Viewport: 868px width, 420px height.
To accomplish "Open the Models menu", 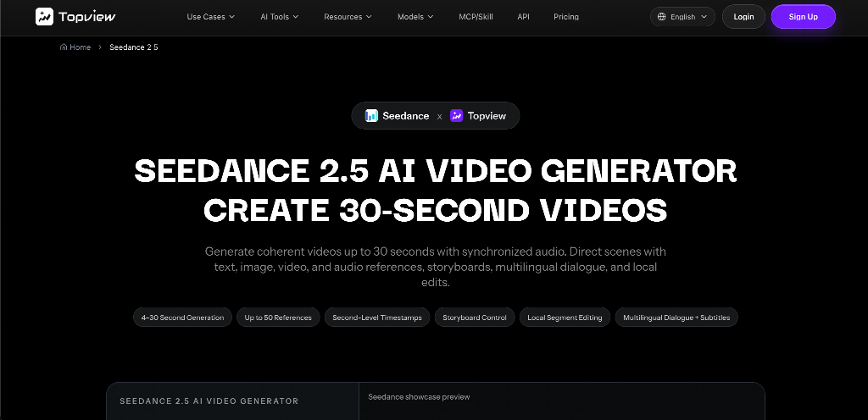I will (x=415, y=17).
